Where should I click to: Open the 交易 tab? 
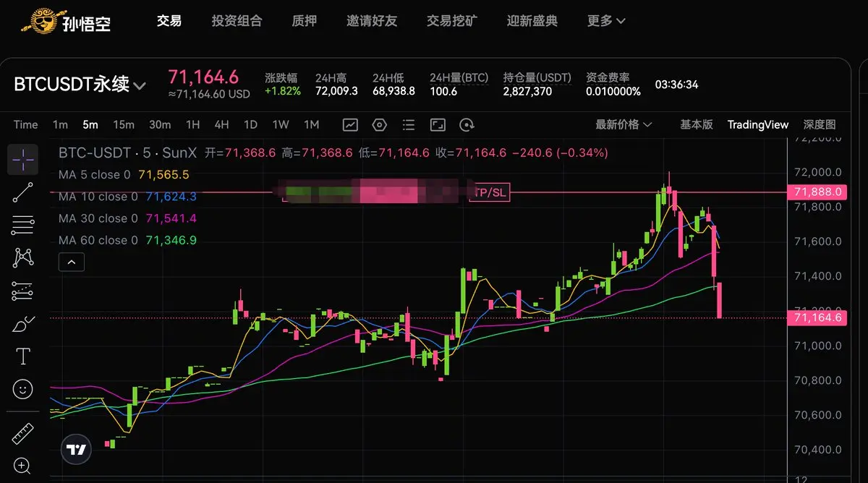click(x=169, y=21)
